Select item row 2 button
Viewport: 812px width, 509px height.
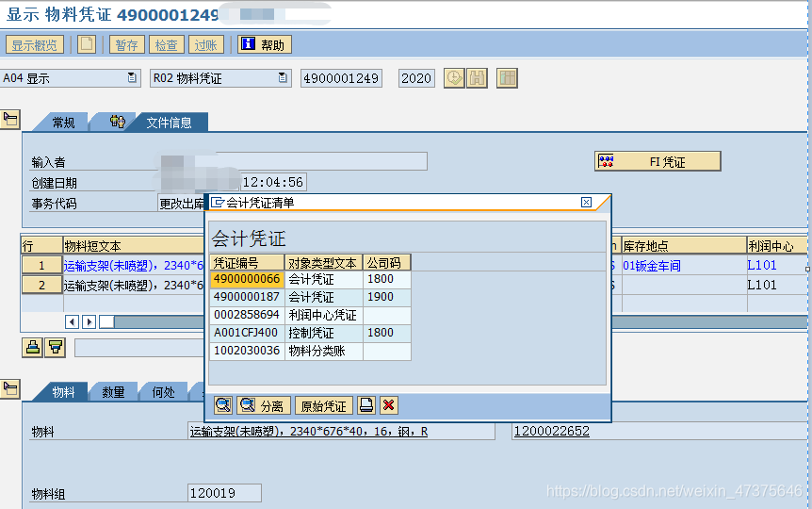tap(42, 285)
